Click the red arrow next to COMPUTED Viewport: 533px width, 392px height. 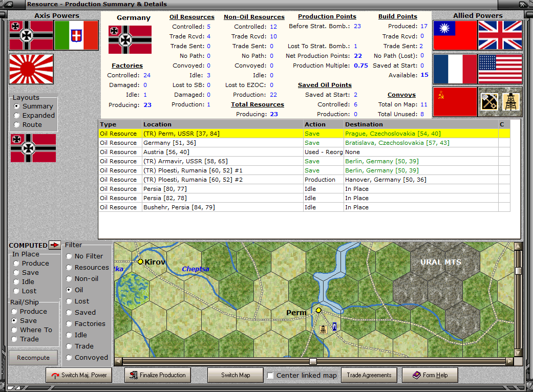(x=54, y=245)
